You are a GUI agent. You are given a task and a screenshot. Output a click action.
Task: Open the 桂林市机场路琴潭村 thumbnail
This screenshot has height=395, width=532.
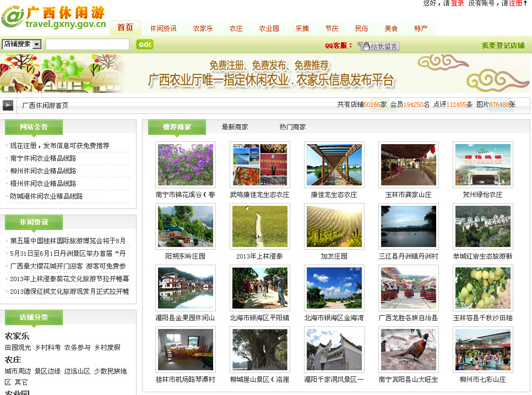point(186,349)
